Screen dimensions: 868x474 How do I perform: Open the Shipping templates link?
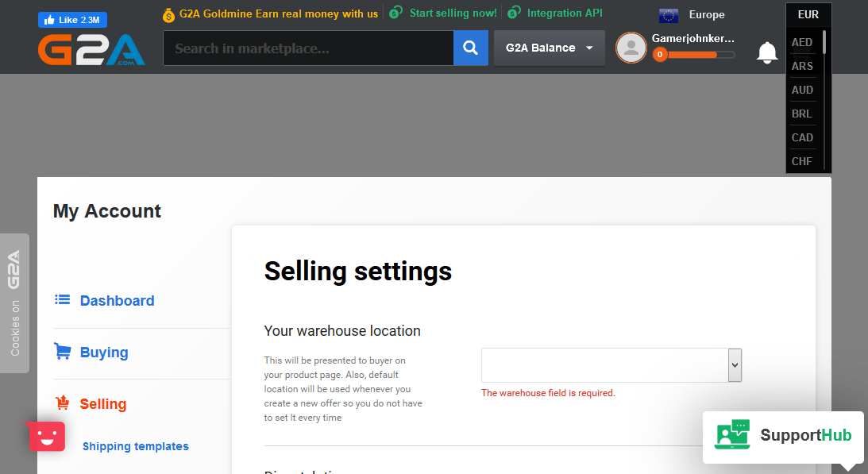[x=135, y=446]
